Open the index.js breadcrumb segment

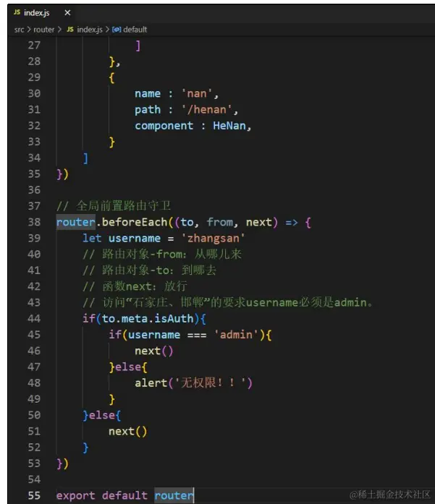pos(90,30)
